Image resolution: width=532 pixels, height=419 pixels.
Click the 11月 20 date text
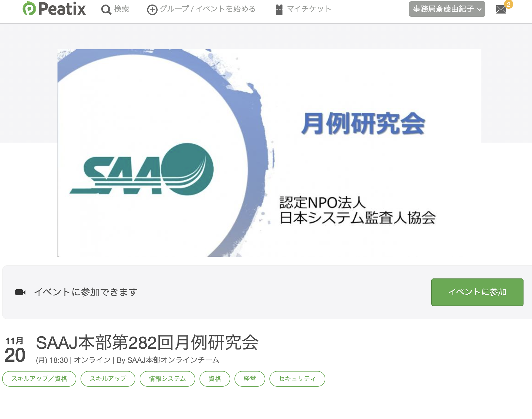tap(15, 350)
